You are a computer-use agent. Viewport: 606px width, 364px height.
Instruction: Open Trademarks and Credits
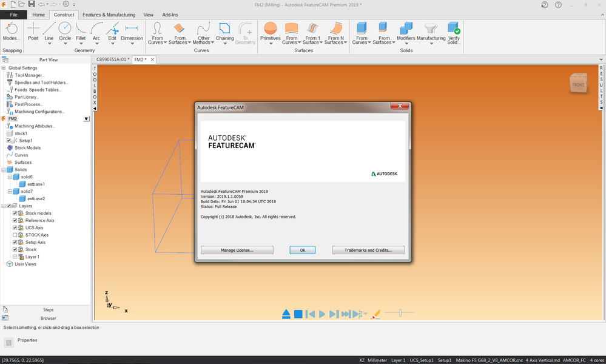click(368, 250)
